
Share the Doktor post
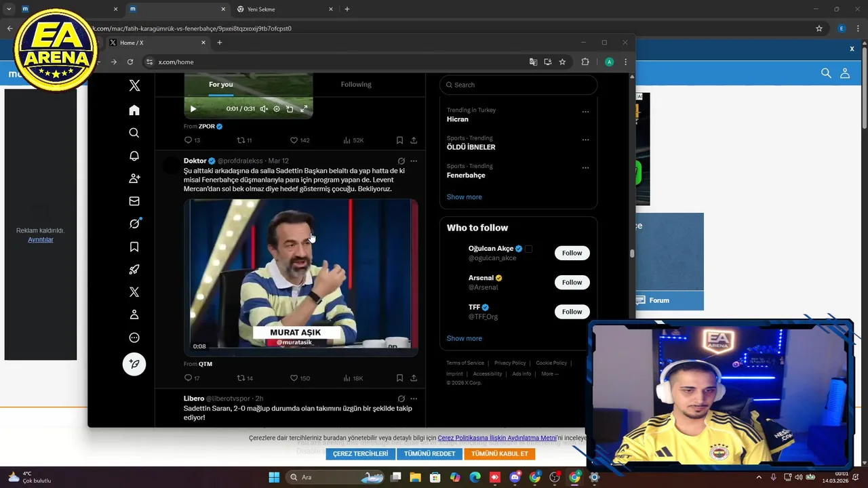pos(414,378)
